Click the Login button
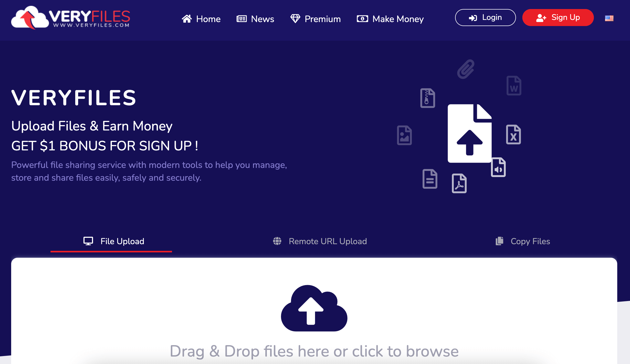Viewport: 630px width, 364px height. 486,18
